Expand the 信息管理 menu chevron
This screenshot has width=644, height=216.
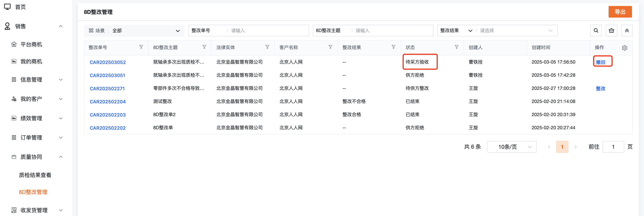point(61,80)
